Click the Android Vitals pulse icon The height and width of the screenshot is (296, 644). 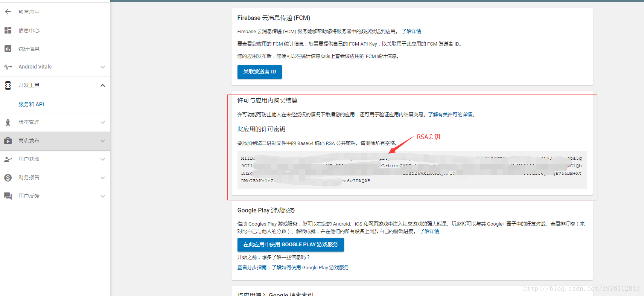tap(8, 67)
